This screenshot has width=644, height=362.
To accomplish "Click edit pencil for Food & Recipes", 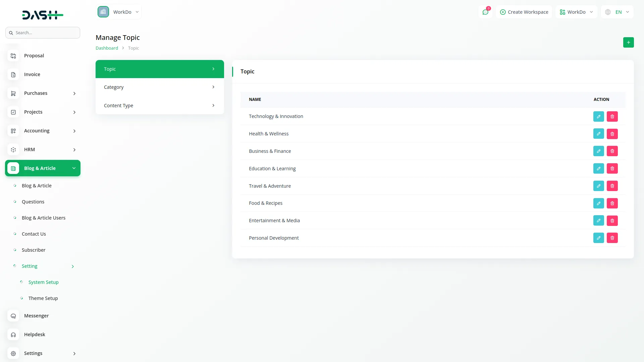I will click(x=598, y=203).
